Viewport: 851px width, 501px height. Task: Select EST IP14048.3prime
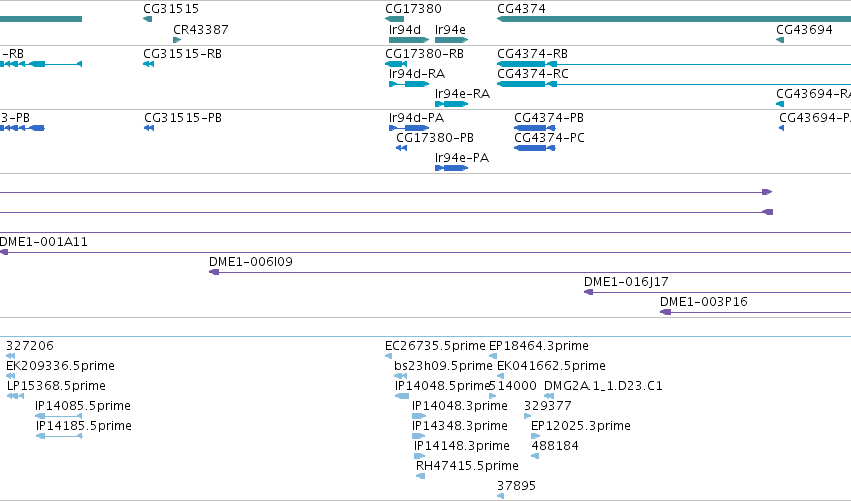pos(460,407)
